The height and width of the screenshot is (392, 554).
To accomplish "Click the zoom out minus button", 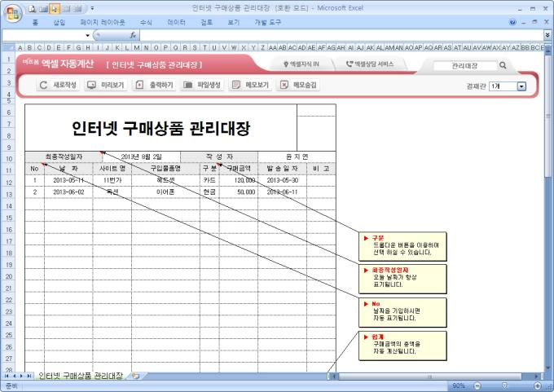I will pos(477,385).
